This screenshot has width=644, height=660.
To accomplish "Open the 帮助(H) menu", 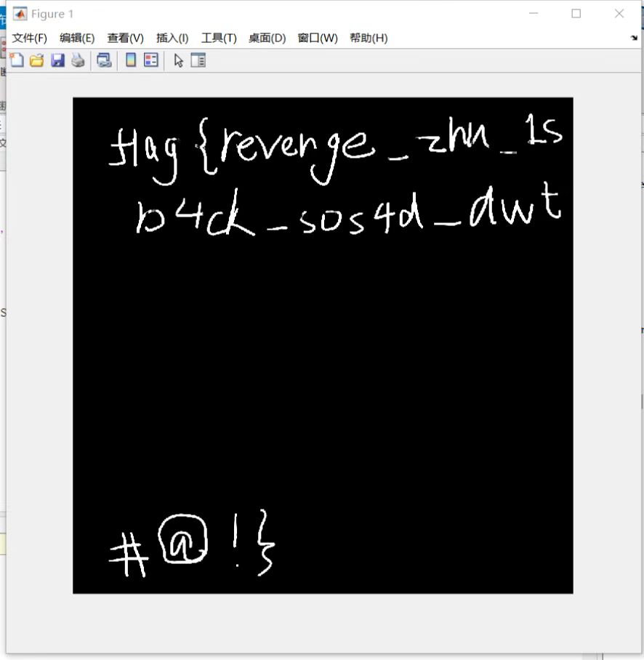I will click(369, 39).
